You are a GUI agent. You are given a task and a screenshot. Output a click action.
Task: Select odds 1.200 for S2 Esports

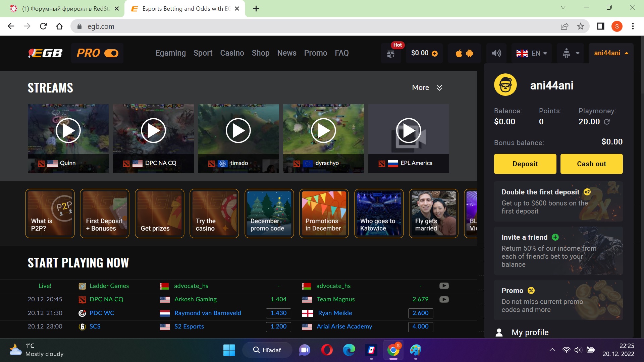point(278,326)
